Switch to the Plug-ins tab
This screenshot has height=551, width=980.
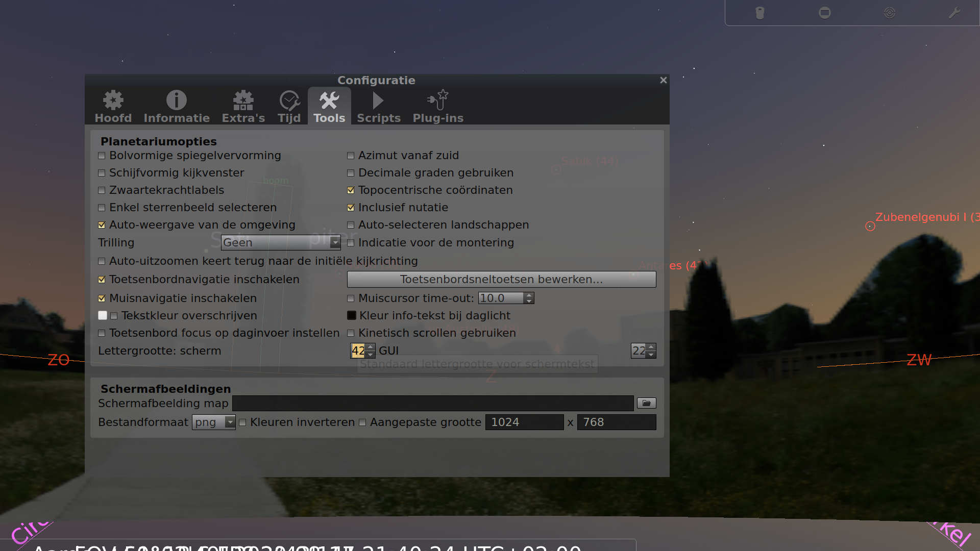pyautogui.click(x=438, y=106)
